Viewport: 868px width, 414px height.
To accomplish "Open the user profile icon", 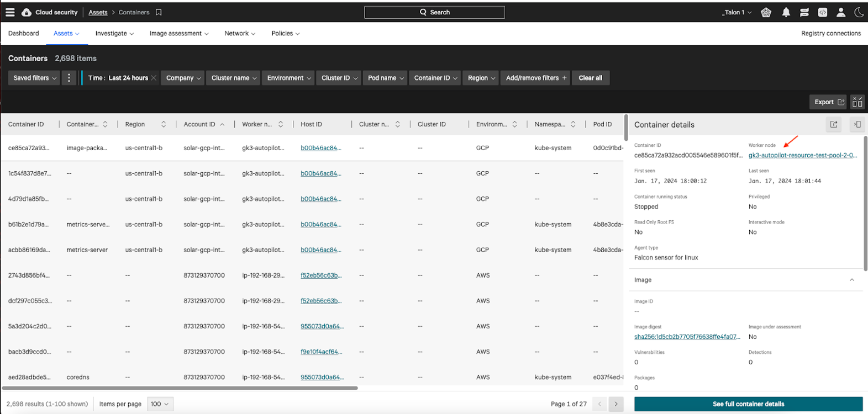I will pos(841,12).
